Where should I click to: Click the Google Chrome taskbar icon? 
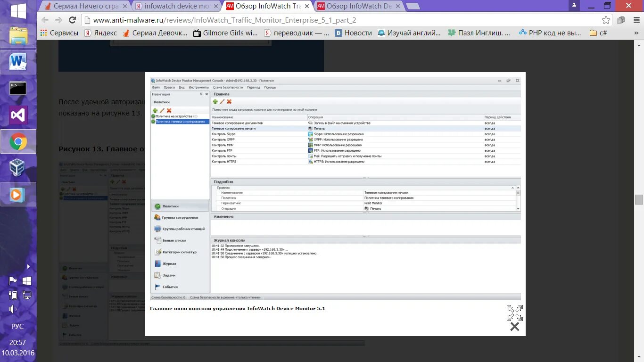pos(18,141)
